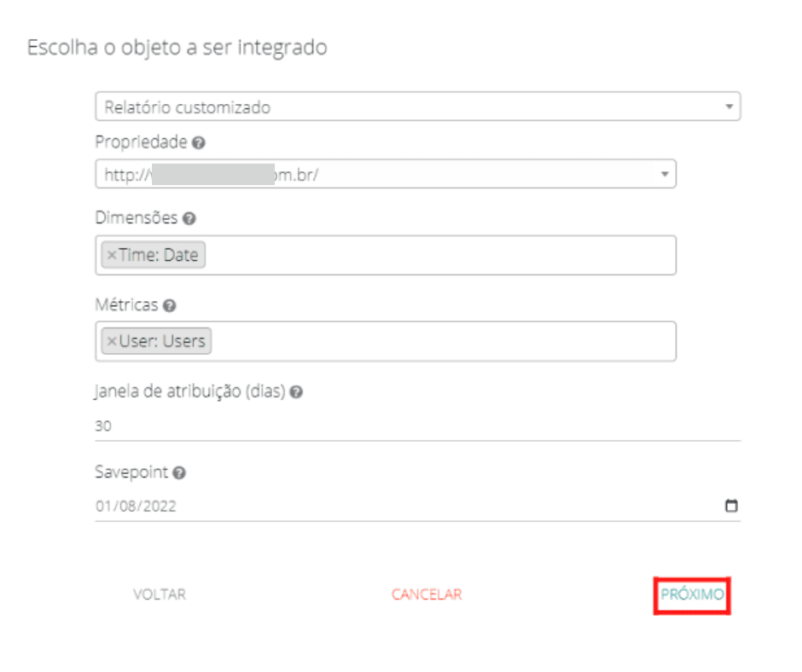Click help icon next to Propriedade
This screenshot has width=802, height=672.
coord(200,142)
